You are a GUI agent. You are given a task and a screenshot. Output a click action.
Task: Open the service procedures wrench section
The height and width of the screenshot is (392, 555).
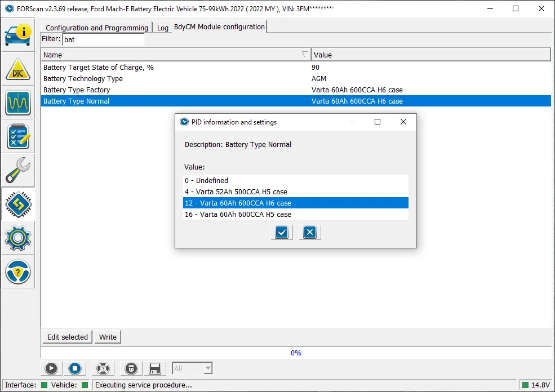17,170
